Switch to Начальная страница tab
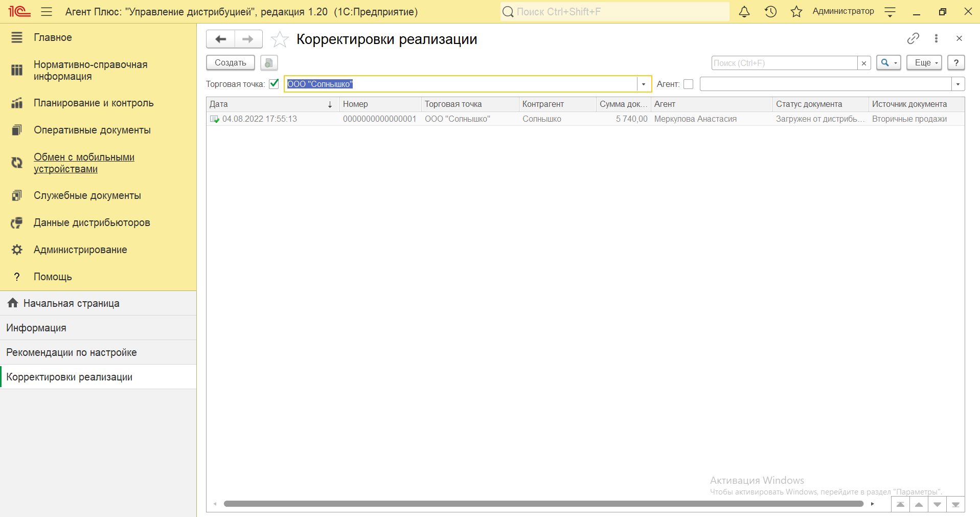Image resolution: width=980 pixels, height=517 pixels. point(98,303)
